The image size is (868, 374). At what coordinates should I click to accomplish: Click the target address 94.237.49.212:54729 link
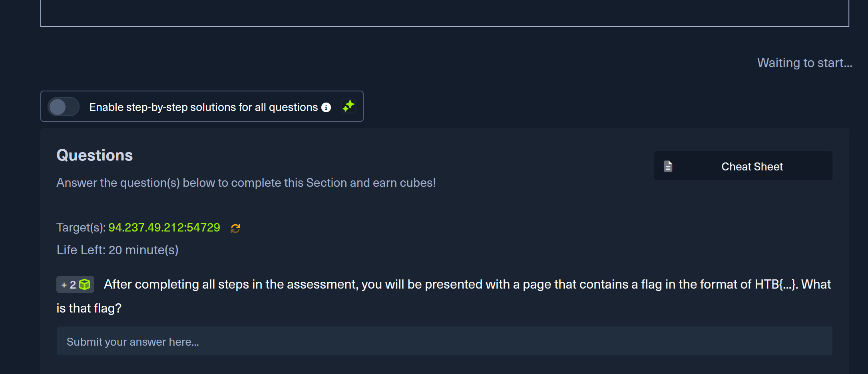164,227
